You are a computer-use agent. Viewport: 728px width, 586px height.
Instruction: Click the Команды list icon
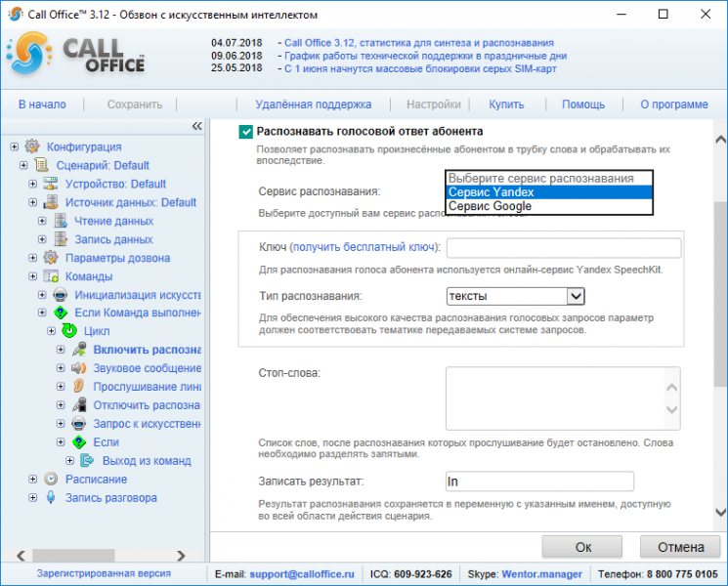pos(51,276)
